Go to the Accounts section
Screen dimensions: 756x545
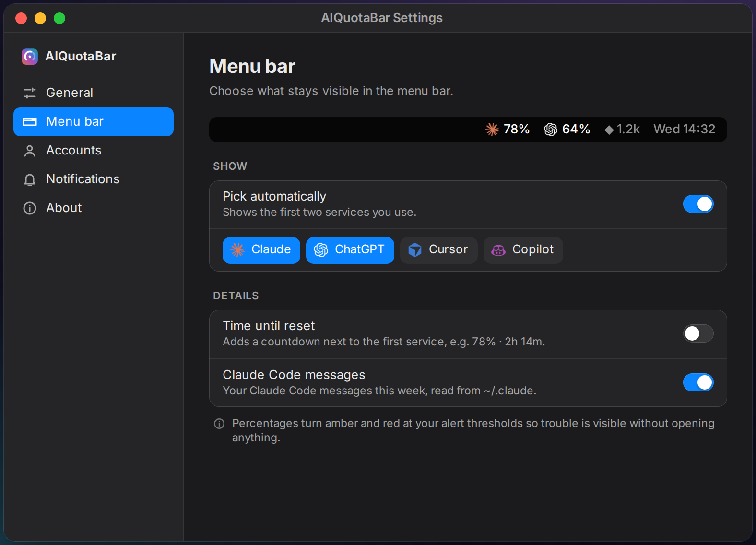pyautogui.click(x=94, y=151)
